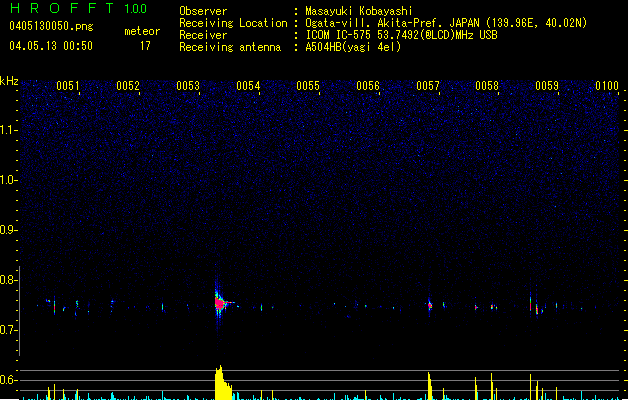Click the date stamp 04.05.13 00:50

pos(51,46)
